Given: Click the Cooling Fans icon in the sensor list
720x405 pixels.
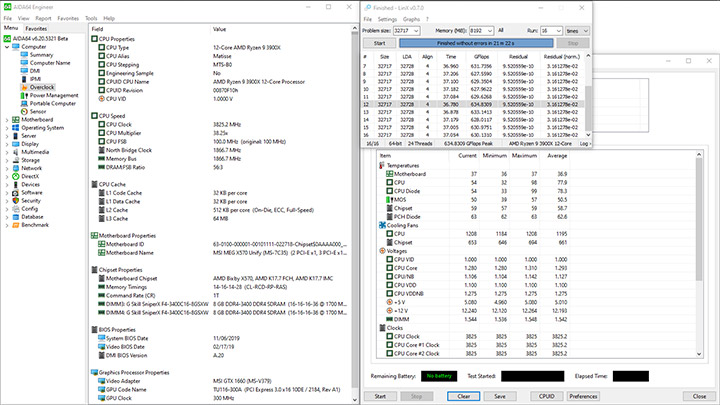Looking at the screenshot, I should 382,225.
